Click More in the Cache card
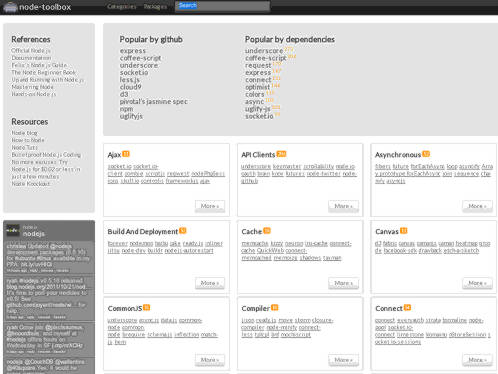Viewport: 498px width, 374px height. pyautogui.click(x=344, y=283)
